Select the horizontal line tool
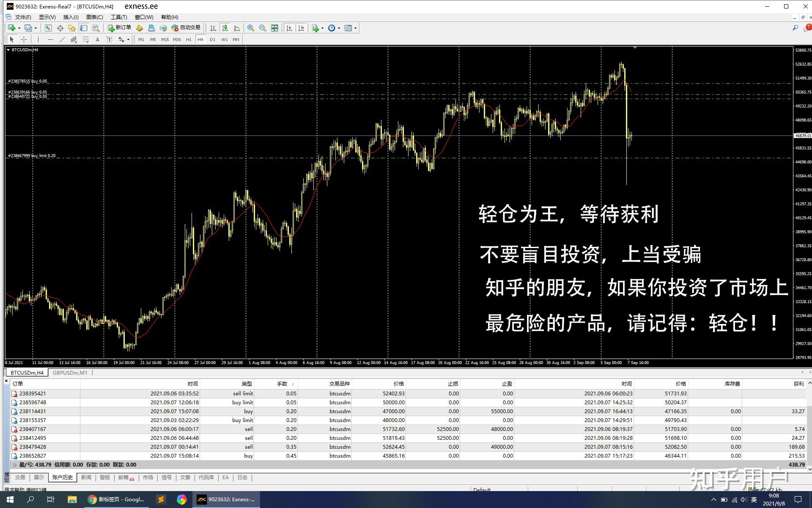The height and width of the screenshot is (508, 812). [50, 39]
